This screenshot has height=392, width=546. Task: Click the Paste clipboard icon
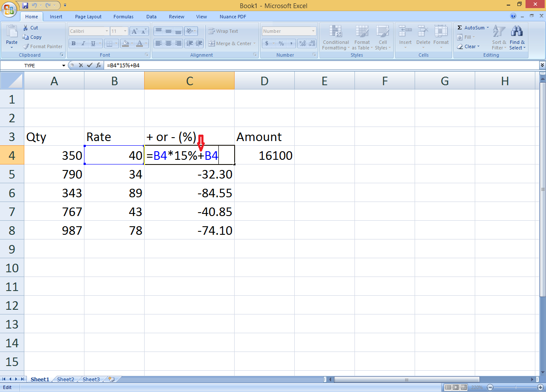[12, 32]
